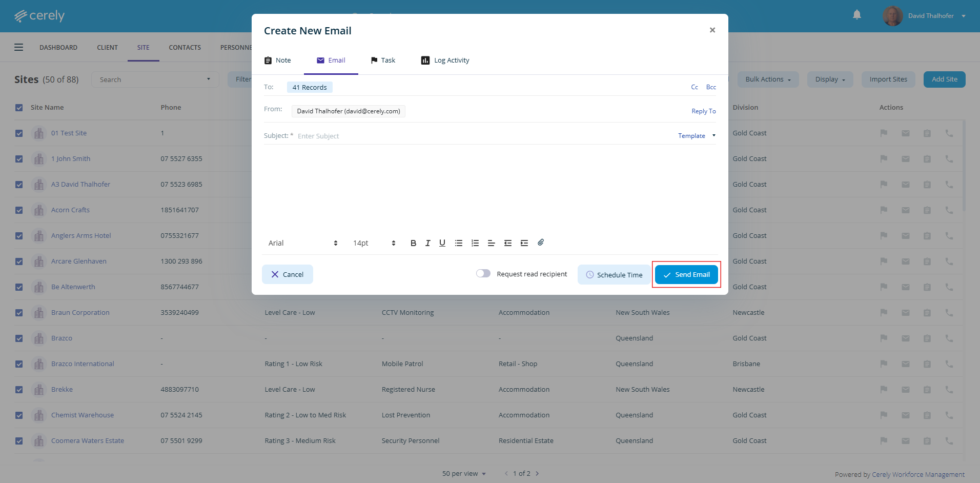Open the Bulk Actions dropdown
The image size is (980, 483).
(768, 79)
